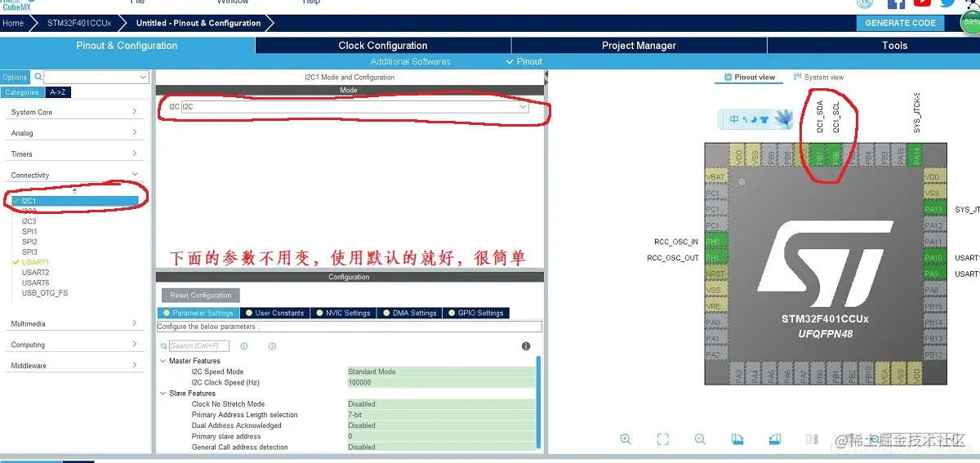The height and width of the screenshot is (463, 980).
Task: Select I2C3 peripheral
Action: [29, 221]
